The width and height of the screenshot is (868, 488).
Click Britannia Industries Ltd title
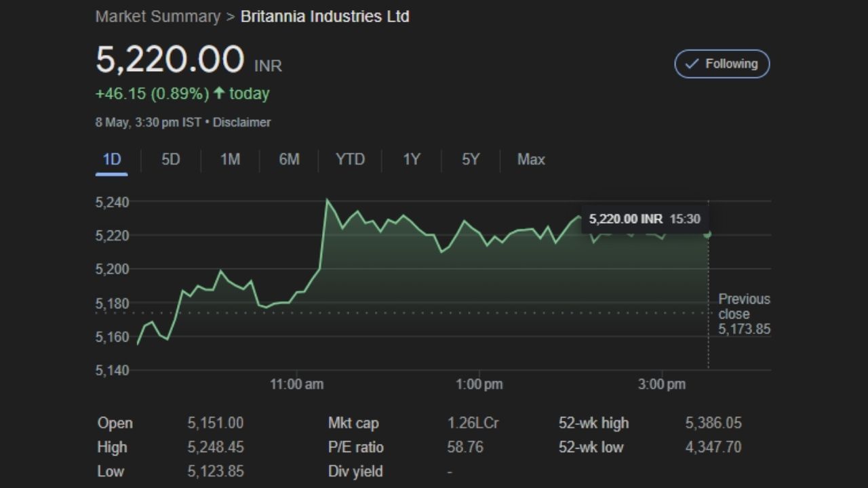[x=325, y=16]
